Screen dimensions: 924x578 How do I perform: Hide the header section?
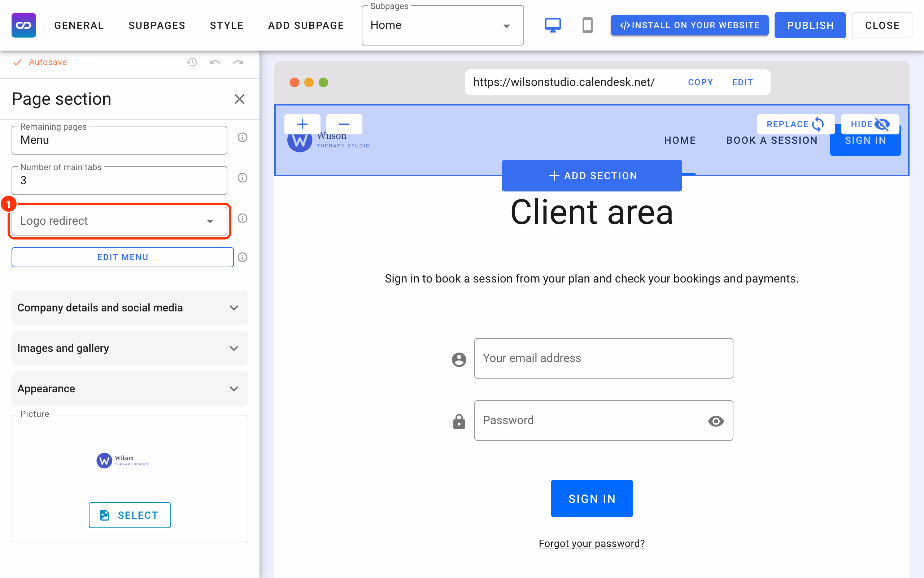click(x=870, y=124)
